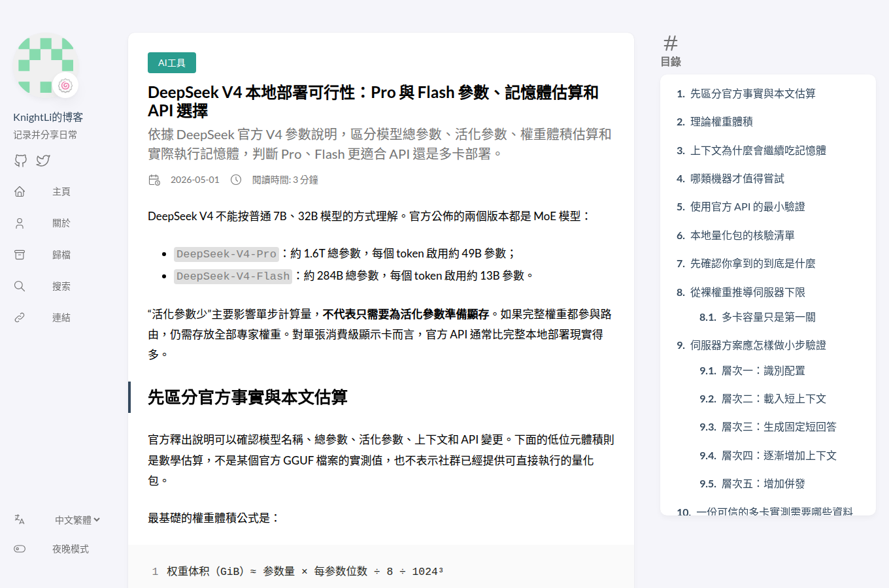Open the 搜索 search page
This screenshot has width=889, height=588.
coord(61,286)
